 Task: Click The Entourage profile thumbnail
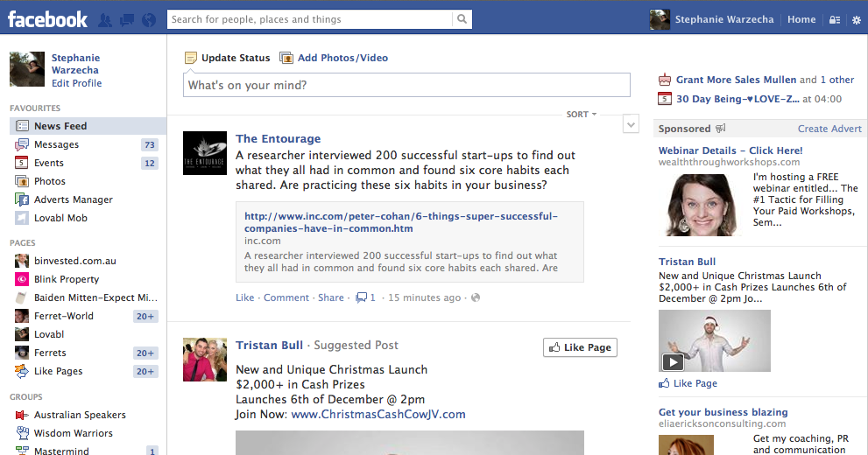[x=205, y=153]
